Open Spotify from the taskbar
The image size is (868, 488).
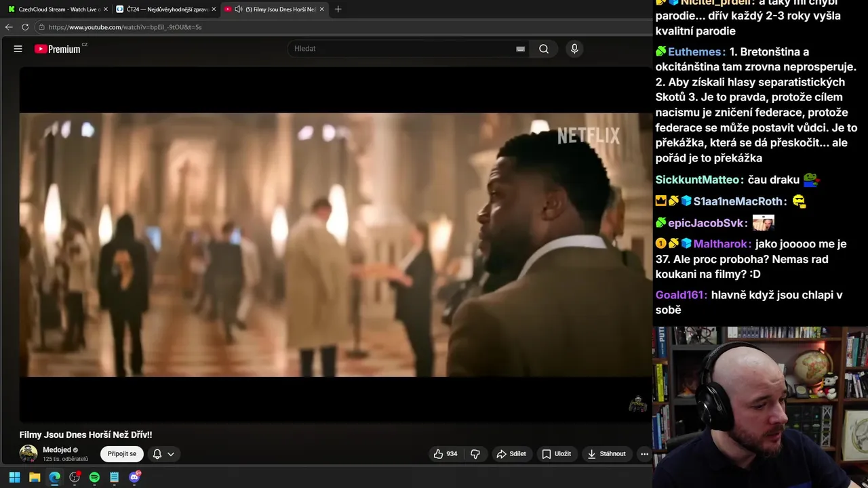pos(94,477)
